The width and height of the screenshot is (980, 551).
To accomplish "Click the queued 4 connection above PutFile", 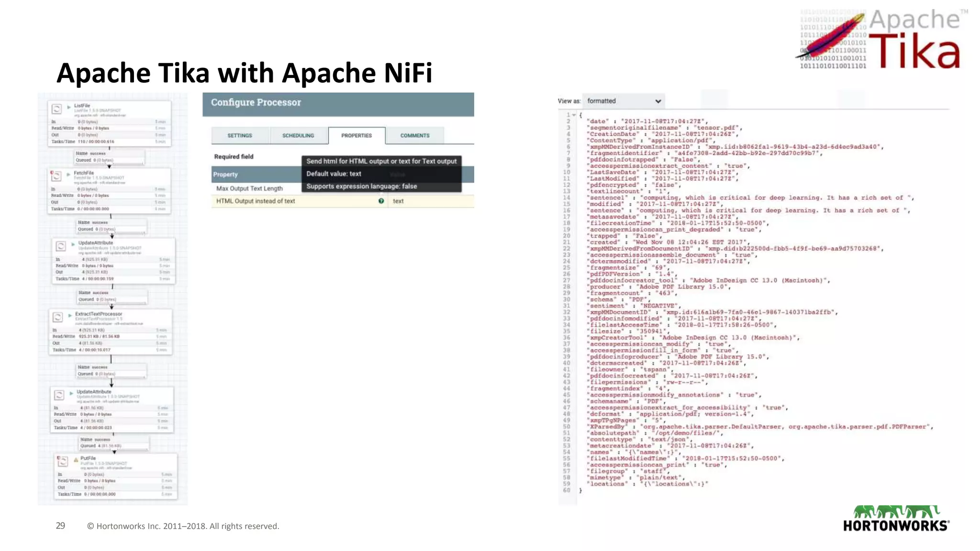I will 113,442.
